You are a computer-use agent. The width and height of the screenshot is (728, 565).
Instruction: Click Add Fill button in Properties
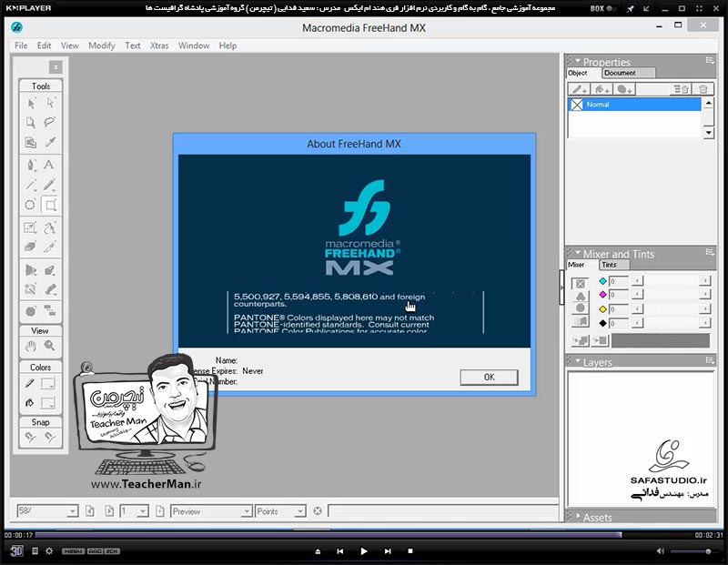pos(602,89)
